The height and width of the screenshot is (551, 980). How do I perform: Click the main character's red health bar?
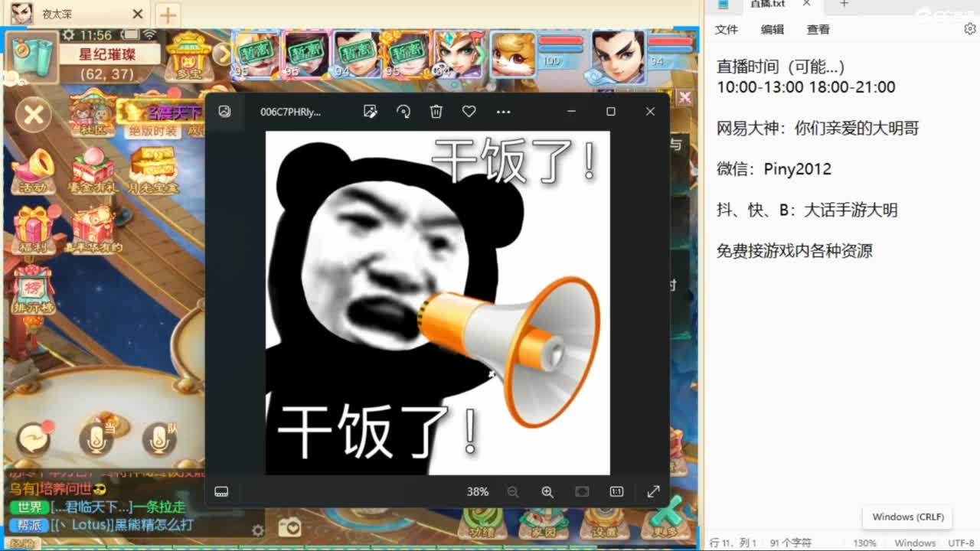point(670,40)
